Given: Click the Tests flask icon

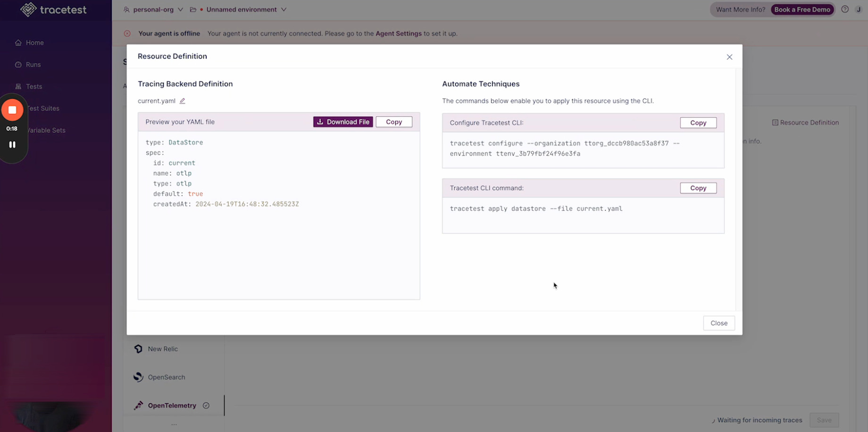Looking at the screenshot, I should click(x=18, y=86).
